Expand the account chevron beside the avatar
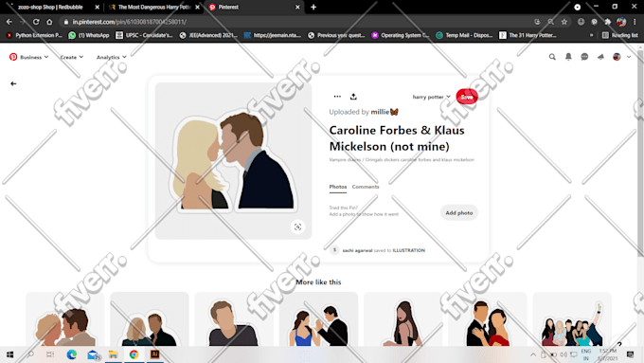 (x=629, y=57)
